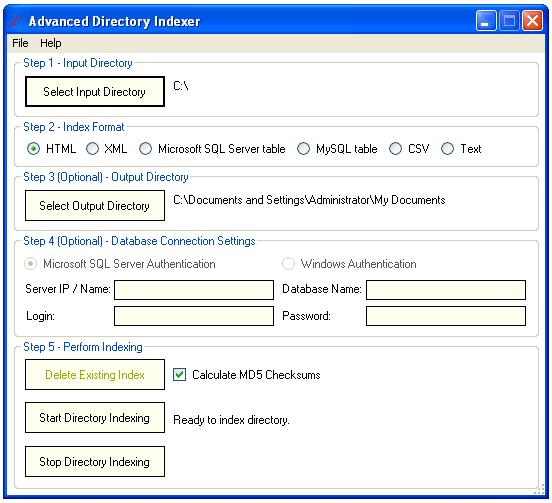Click the application icon in title bar
This screenshot has height=503, width=552.
point(17,21)
